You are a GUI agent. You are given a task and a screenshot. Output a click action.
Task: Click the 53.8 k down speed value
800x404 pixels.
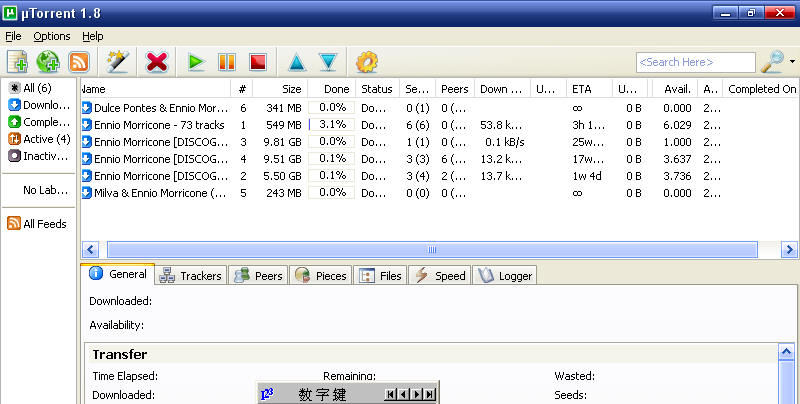[x=501, y=125]
